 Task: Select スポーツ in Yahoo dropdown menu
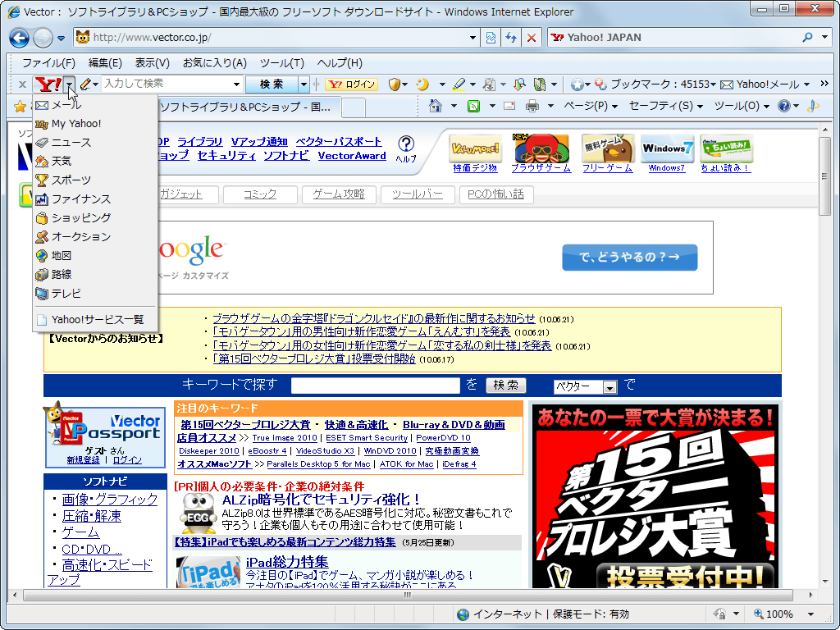click(95, 180)
